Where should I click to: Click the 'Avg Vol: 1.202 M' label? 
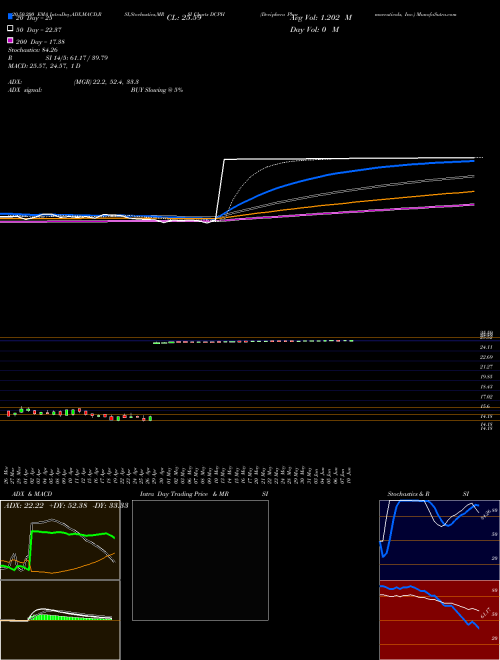click(x=321, y=18)
